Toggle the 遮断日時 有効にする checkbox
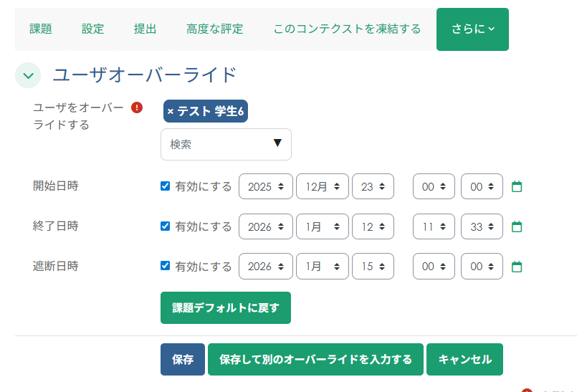Viewport: 587px width, 392px height. 166,267
